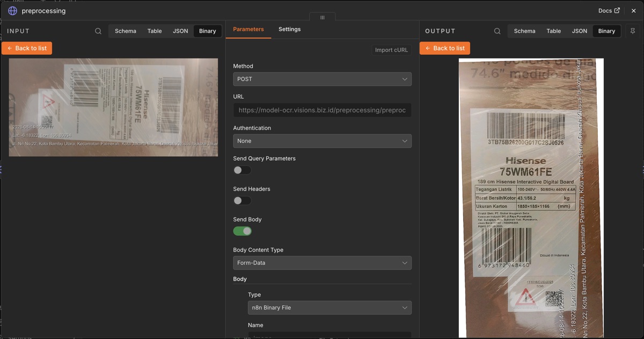
Task: Switch INPUT view to JSON
Action: 180,31
